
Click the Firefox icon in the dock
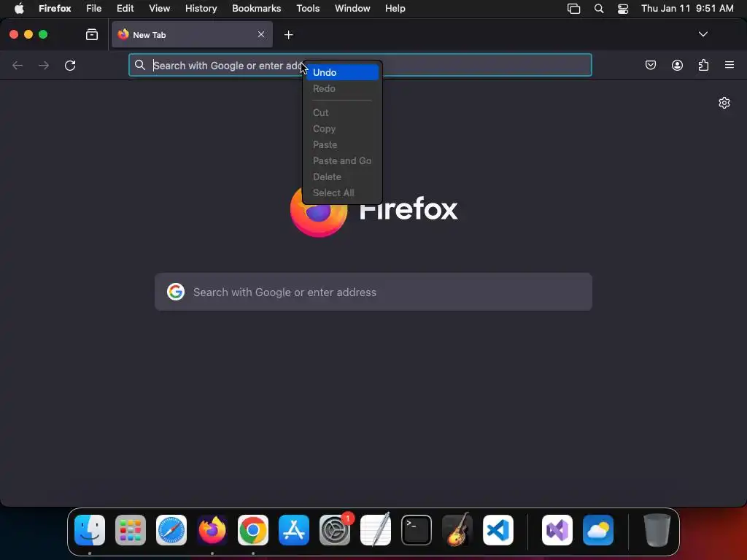(212, 530)
